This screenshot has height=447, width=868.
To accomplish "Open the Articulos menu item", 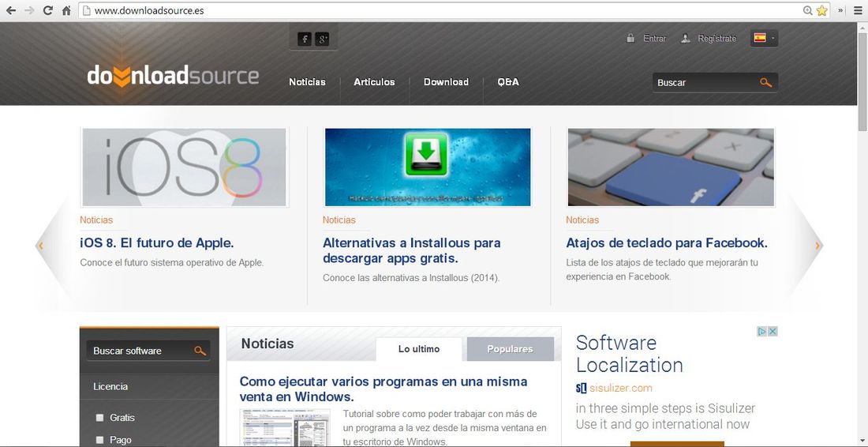I will [374, 82].
